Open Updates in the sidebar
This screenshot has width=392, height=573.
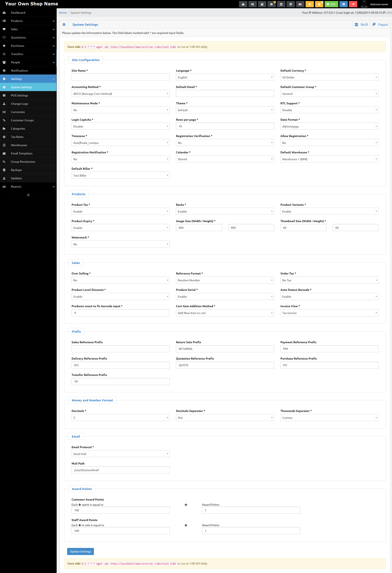pos(28,178)
